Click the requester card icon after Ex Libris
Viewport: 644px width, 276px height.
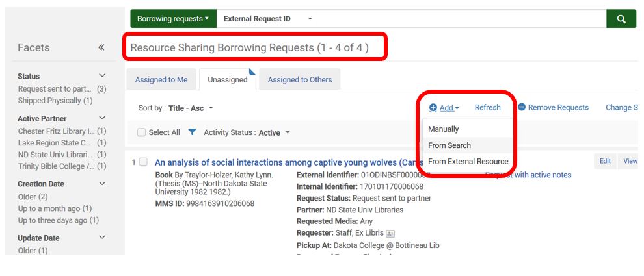(x=390, y=234)
